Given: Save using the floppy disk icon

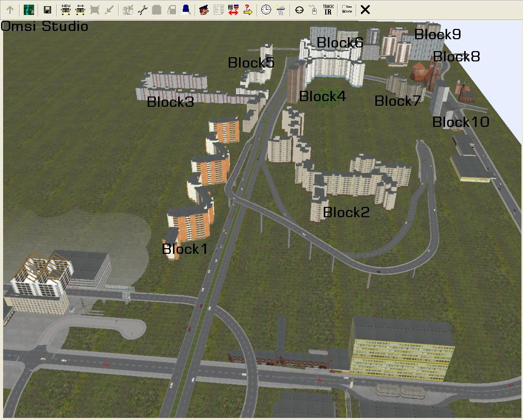Looking at the screenshot, I should click(47, 10).
